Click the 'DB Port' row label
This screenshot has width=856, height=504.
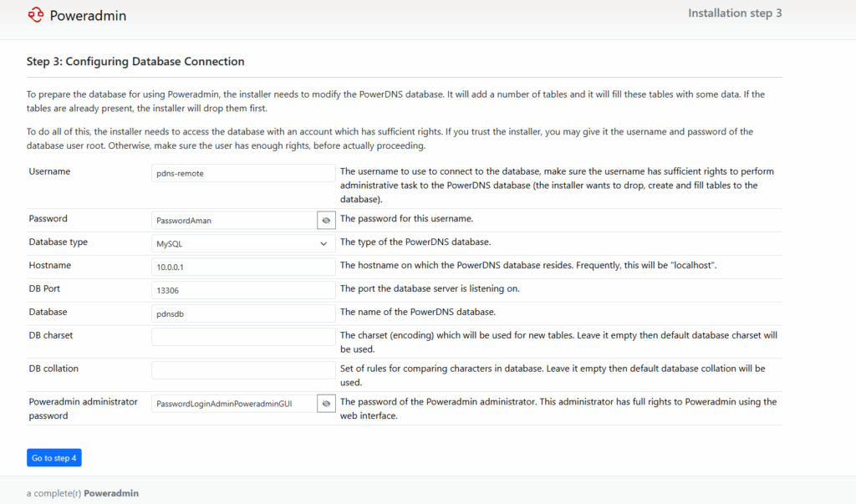point(45,289)
